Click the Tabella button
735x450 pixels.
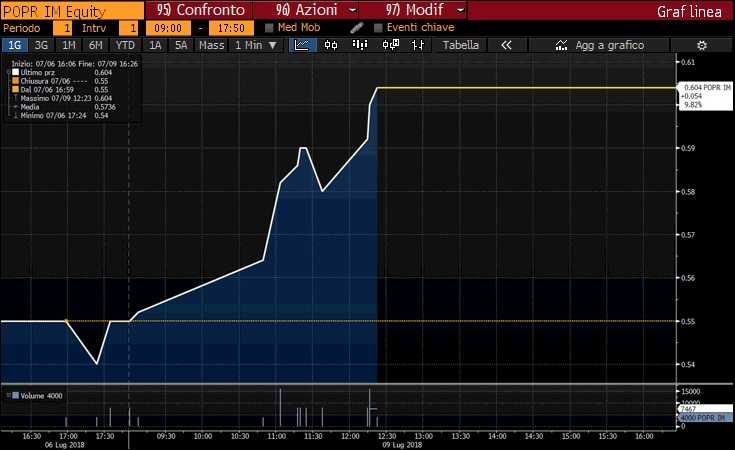coord(461,45)
